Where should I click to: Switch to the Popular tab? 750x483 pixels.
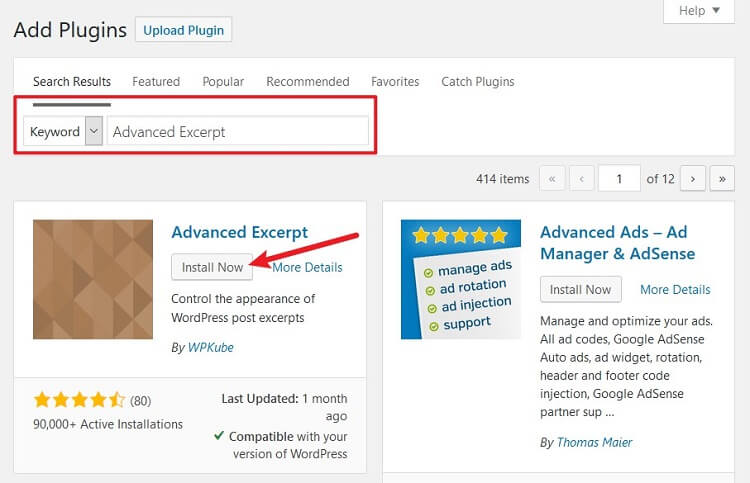223,82
